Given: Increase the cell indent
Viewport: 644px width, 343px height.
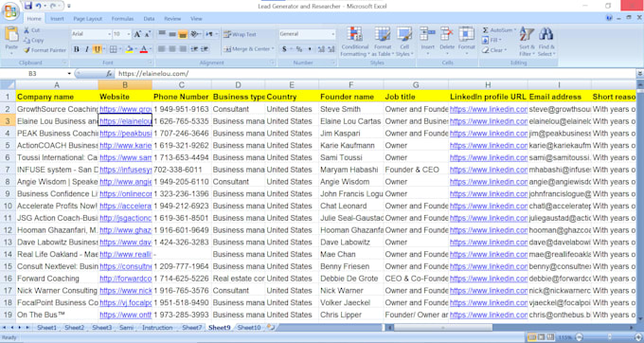Looking at the screenshot, I should [205, 49].
